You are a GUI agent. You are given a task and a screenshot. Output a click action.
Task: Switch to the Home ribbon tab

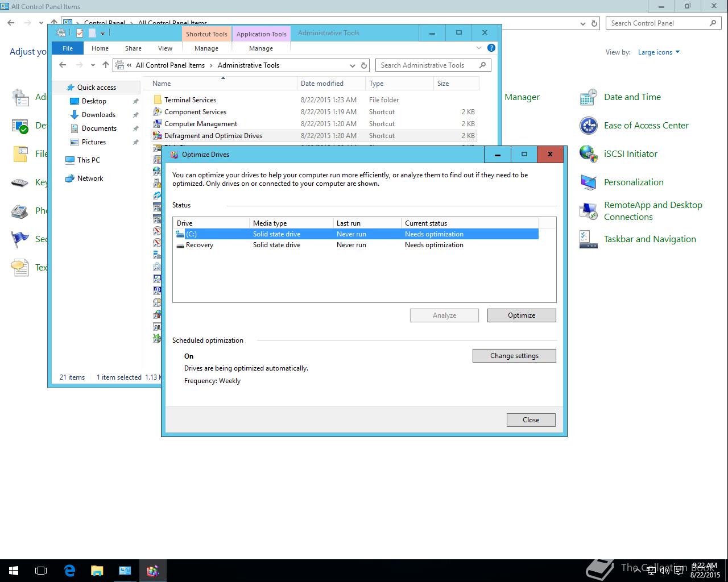tap(100, 48)
